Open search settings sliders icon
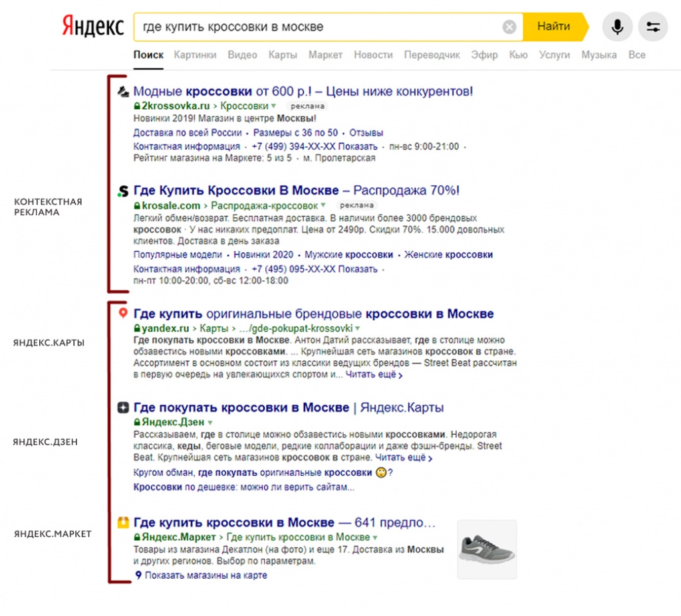This screenshot has height=616, width=681. pos(653,27)
